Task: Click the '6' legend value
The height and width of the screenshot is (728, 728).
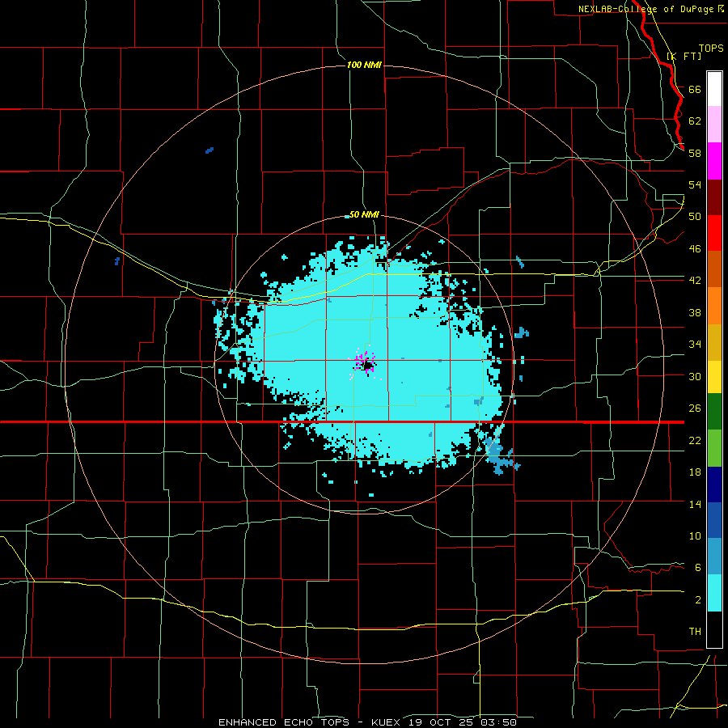Action: pyautogui.click(x=697, y=567)
